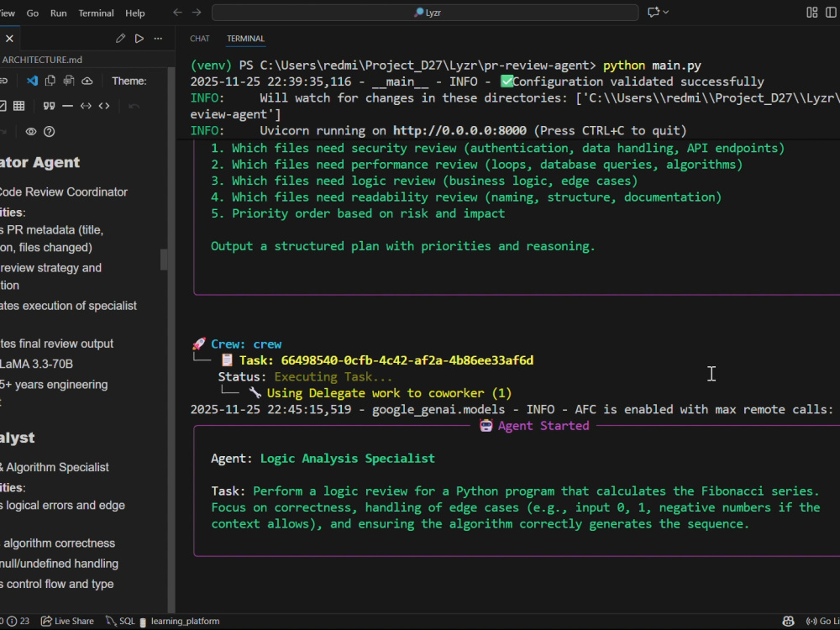
Task: Click the Lyzr command center search box
Action: tap(425, 13)
